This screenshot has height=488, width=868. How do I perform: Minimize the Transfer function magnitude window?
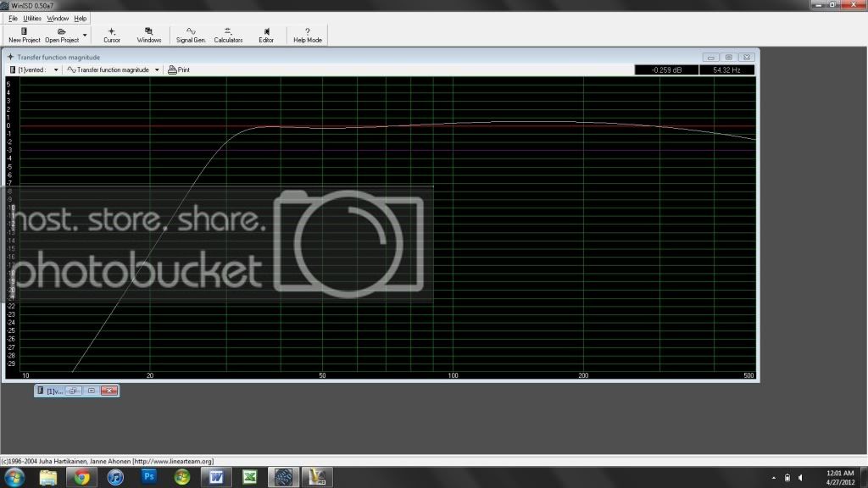pos(711,57)
